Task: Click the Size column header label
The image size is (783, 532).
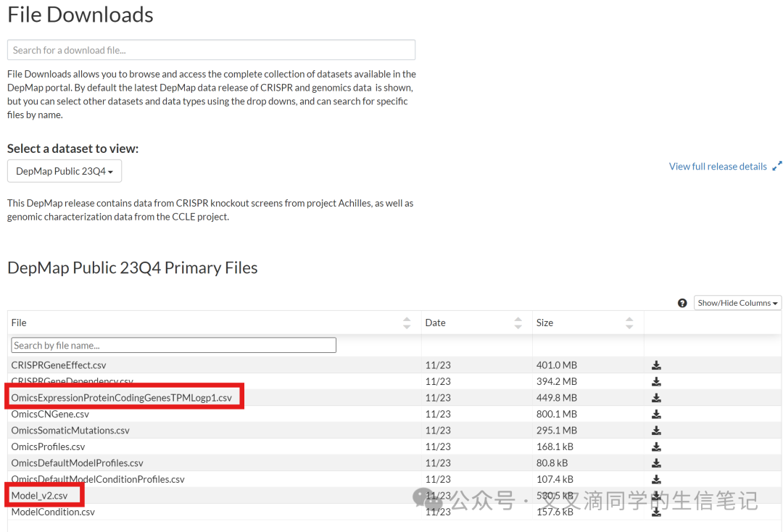Action: tap(544, 323)
